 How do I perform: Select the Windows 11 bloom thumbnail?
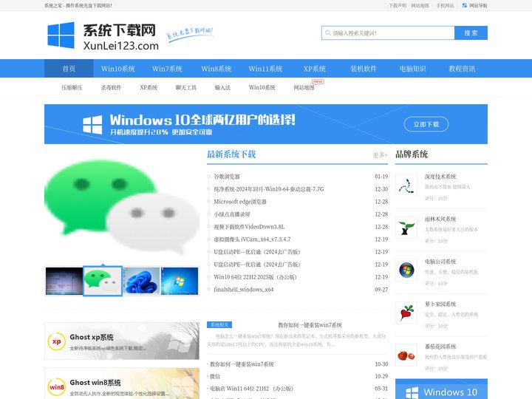(141, 281)
